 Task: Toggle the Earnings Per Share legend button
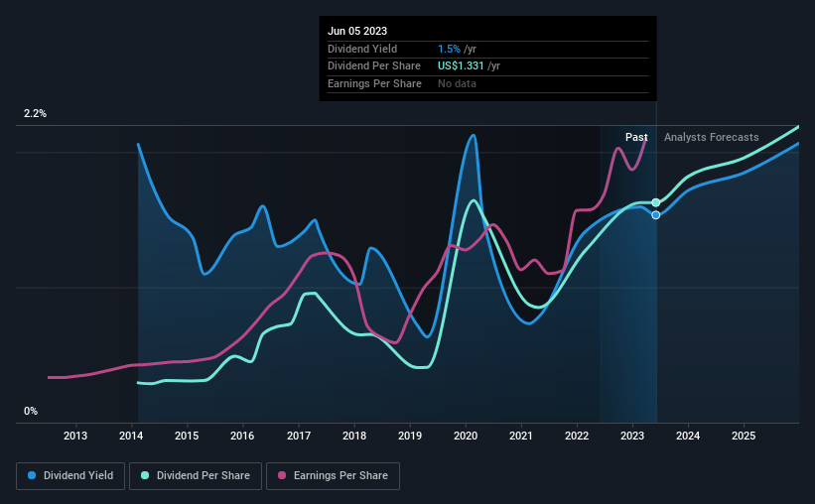click(333, 476)
